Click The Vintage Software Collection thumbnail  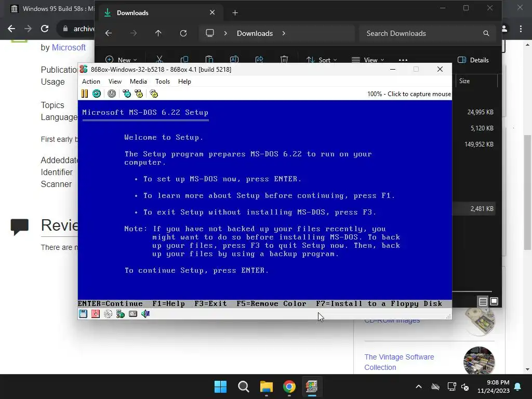(x=478, y=361)
